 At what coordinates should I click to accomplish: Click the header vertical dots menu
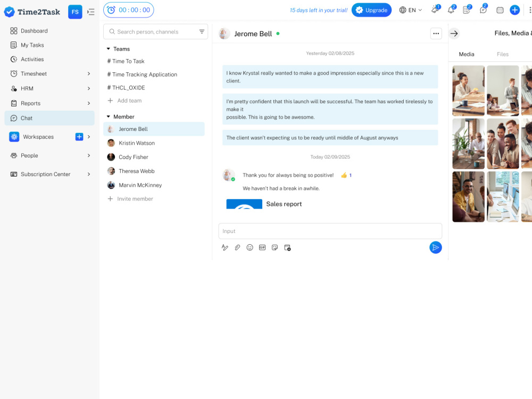530,10
